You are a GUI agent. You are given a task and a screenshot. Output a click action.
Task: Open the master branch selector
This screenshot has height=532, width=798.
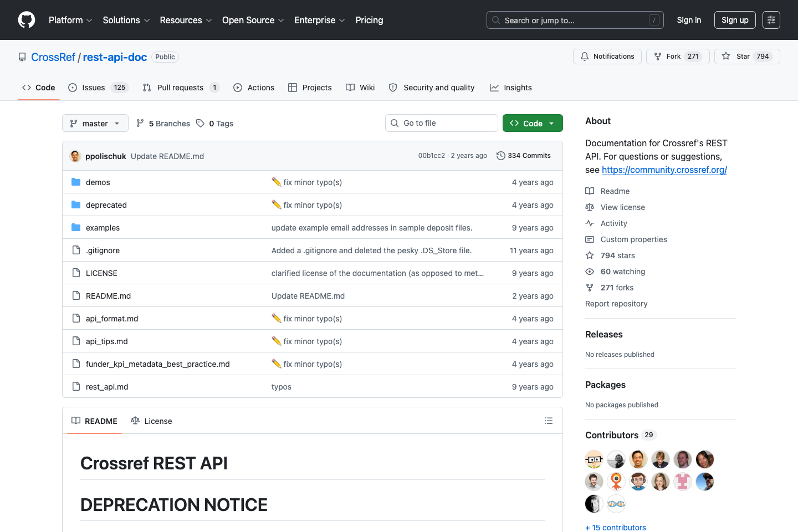(x=95, y=123)
